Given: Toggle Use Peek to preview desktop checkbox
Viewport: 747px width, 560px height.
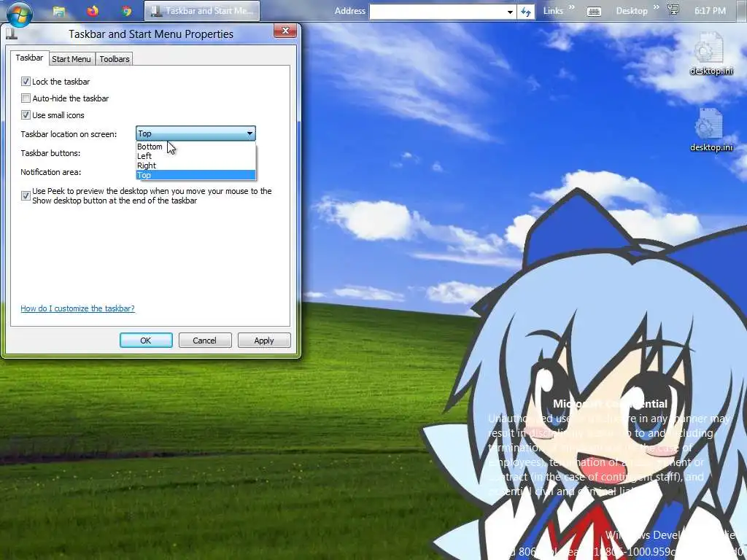Looking at the screenshot, I should (26, 195).
